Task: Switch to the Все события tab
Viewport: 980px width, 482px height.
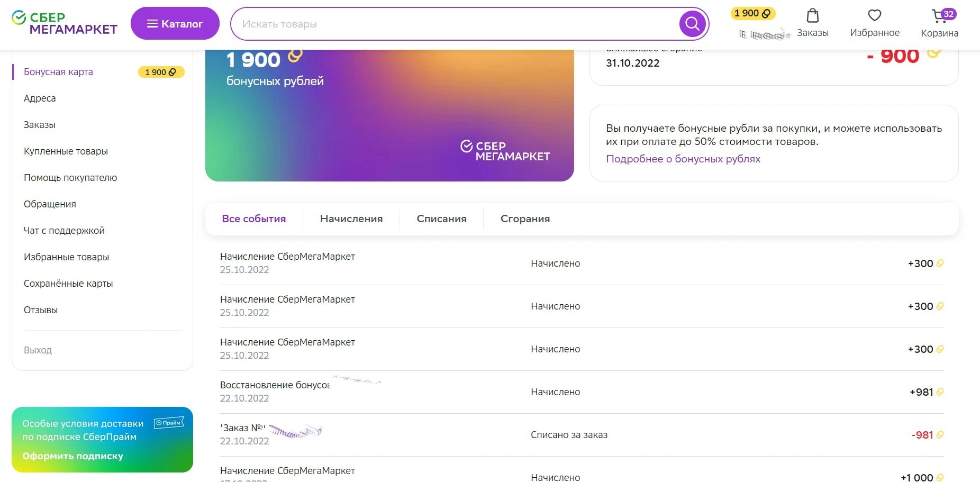Action: click(x=254, y=219)
